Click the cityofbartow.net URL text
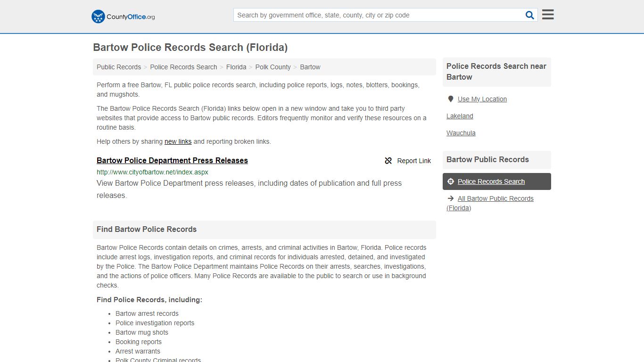644x362 pixels. tap(152, 172)
